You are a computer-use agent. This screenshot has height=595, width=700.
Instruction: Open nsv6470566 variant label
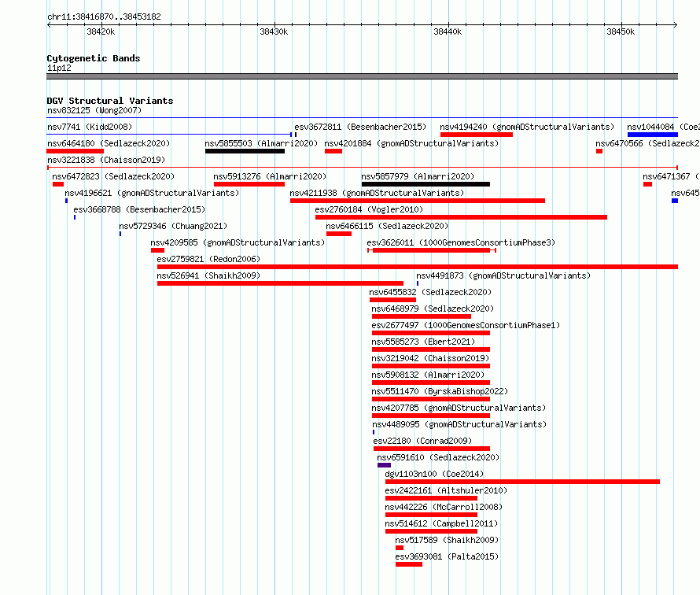[x=647, y=143]
